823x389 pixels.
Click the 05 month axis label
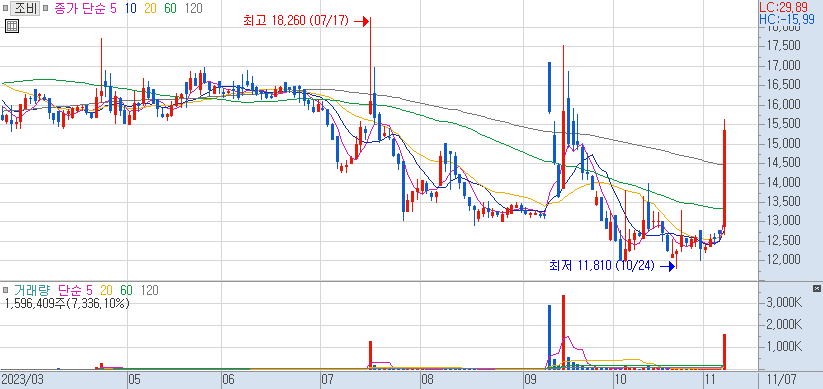pos(135,379)
